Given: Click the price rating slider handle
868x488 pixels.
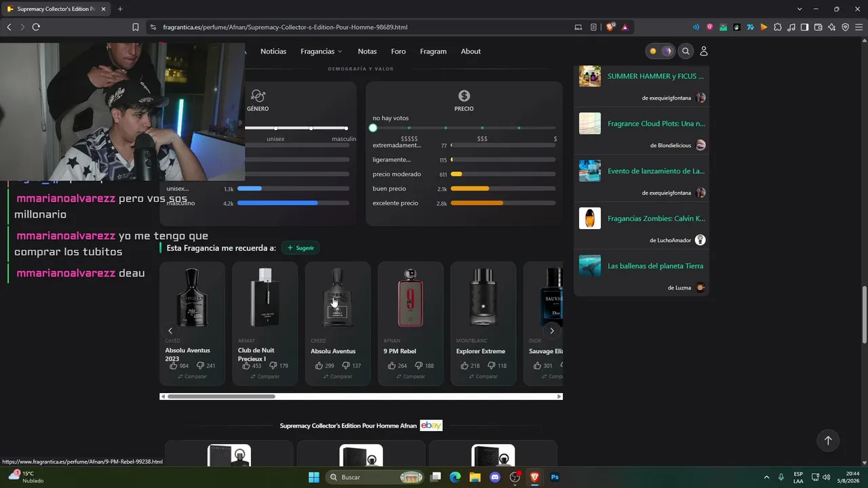Looking at the screenshot, I should pyautogui.click(x=373, y=128).
